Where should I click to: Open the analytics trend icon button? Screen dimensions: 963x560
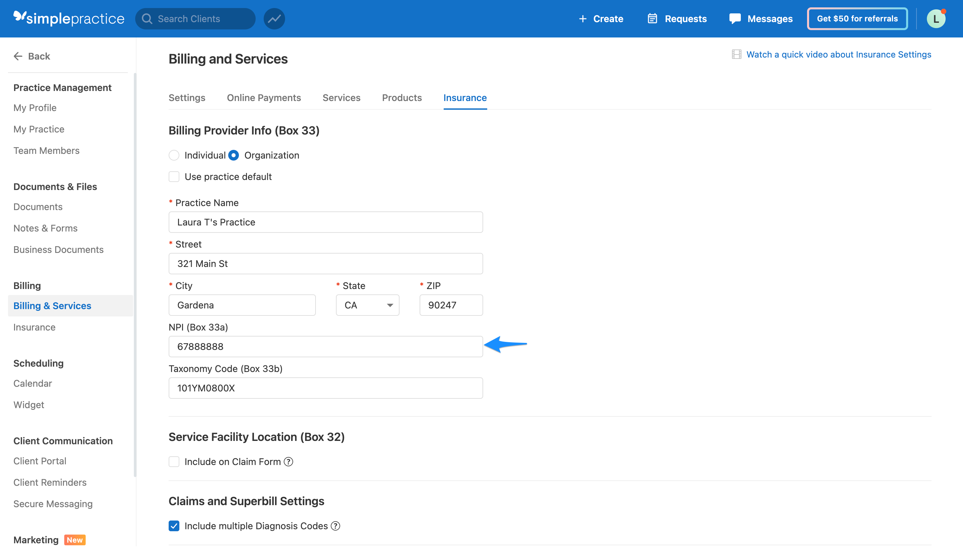274,19
